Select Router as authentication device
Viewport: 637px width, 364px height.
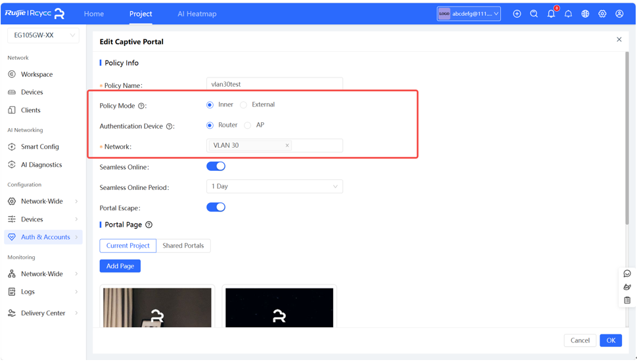point(210,125)
